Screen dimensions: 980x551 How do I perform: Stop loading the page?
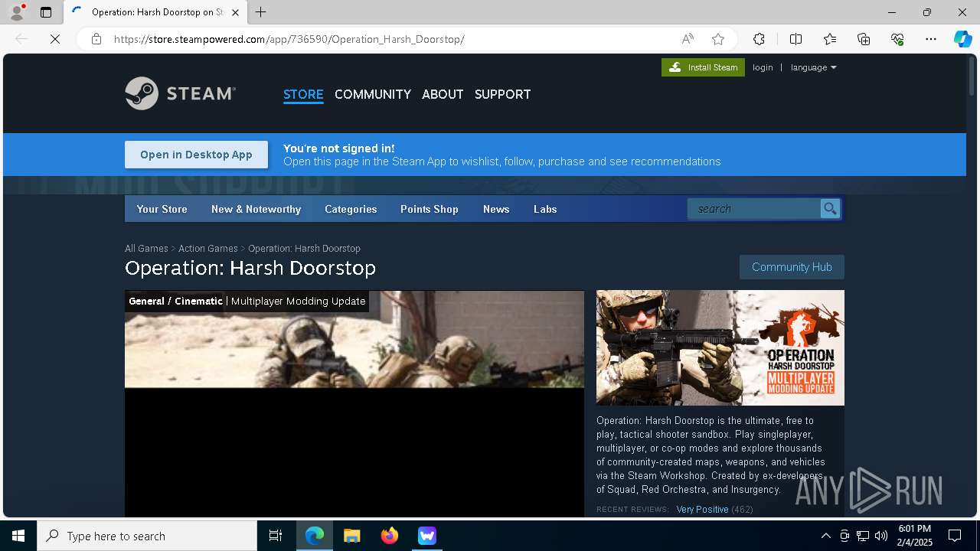(x=55, y=39)
